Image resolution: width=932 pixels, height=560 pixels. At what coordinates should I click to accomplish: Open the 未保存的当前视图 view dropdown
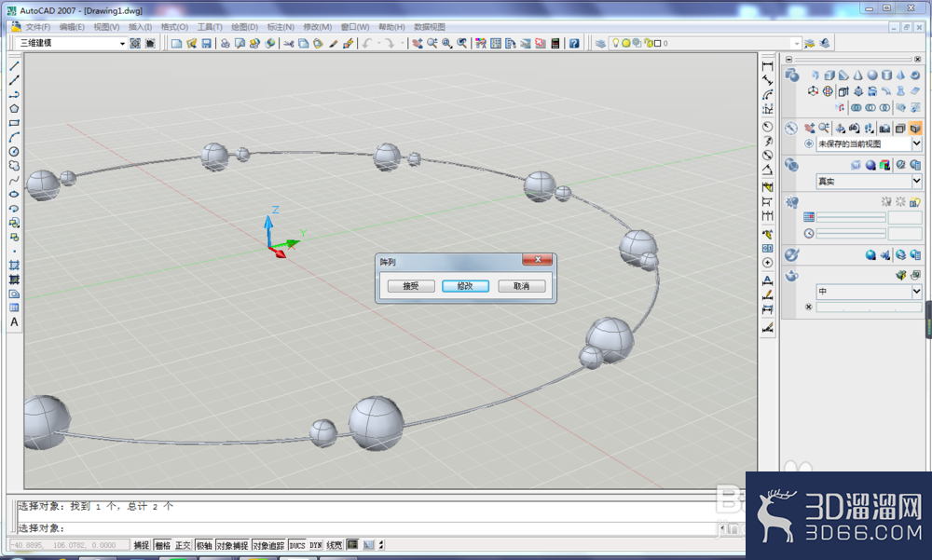click(x=916, y=143)
